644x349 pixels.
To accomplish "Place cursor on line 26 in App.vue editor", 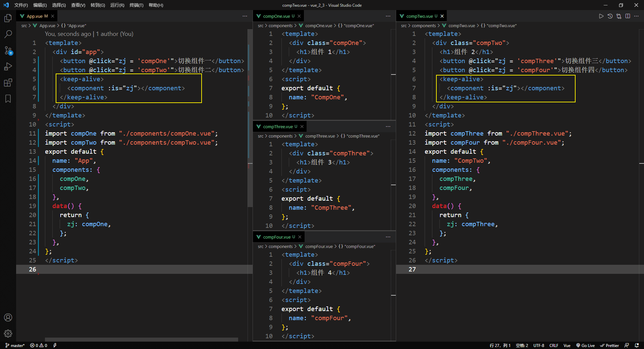I will tap(134, 269).
